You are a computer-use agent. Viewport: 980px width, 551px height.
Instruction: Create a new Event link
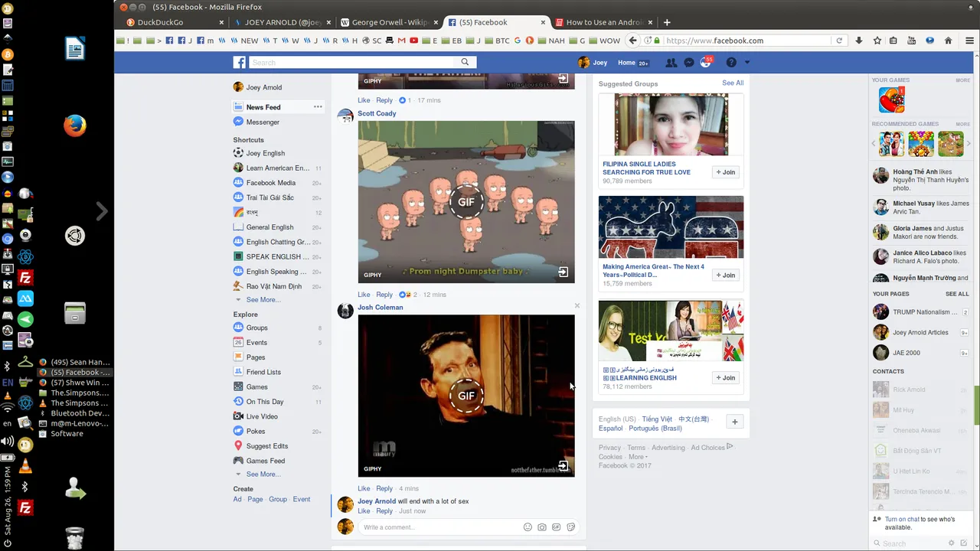click(302, 499)
